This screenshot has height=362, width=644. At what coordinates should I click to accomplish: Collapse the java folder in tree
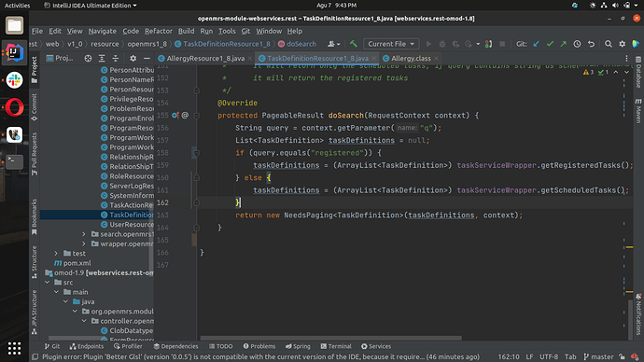click(65, 301)
